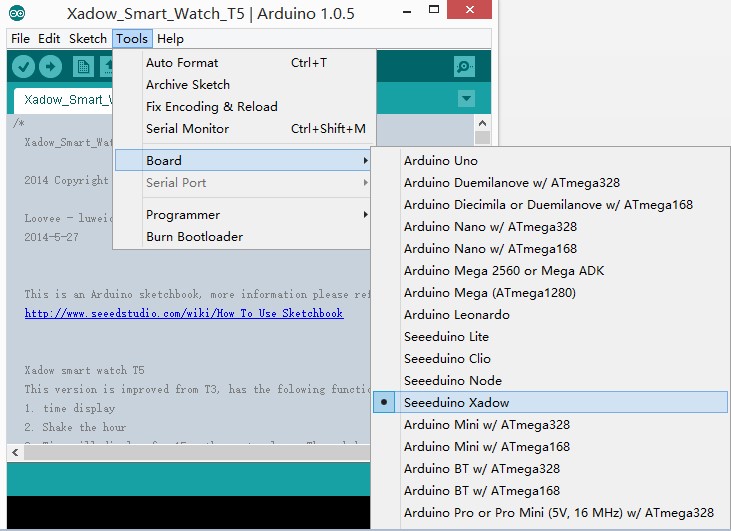Select Arduino Mini w/ ATmega328
This screenshot has width=731, height=531.
click(550, 424)
